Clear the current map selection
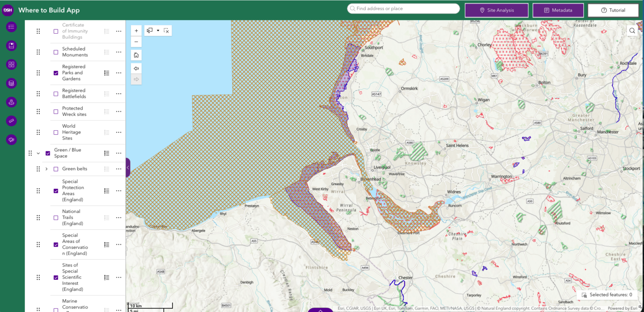The height and width of the screenshot is (312, 644). coord(166,31)
